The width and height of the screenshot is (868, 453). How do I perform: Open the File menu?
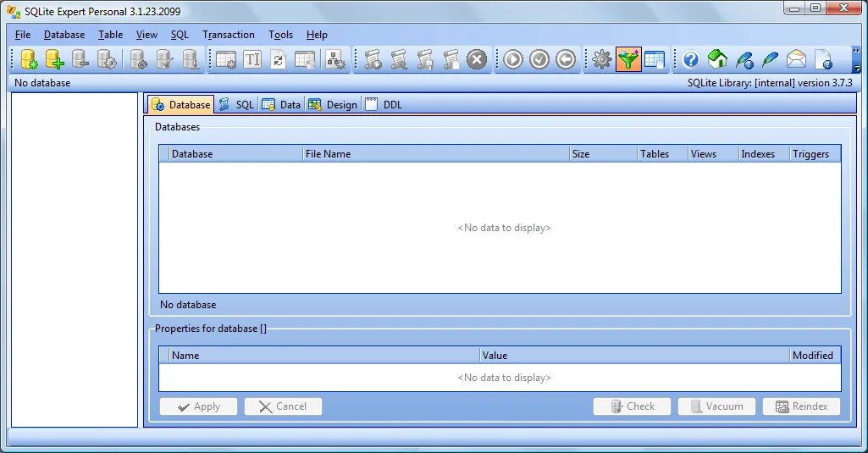coord(23,35)
